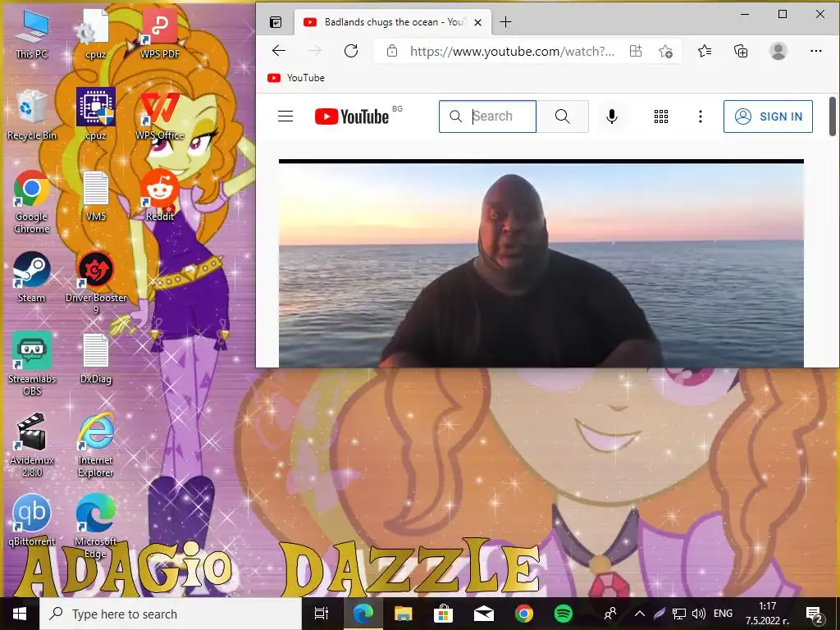Open the Reddit desktop shortcut
840x630 pixels.
pos(160,195)
